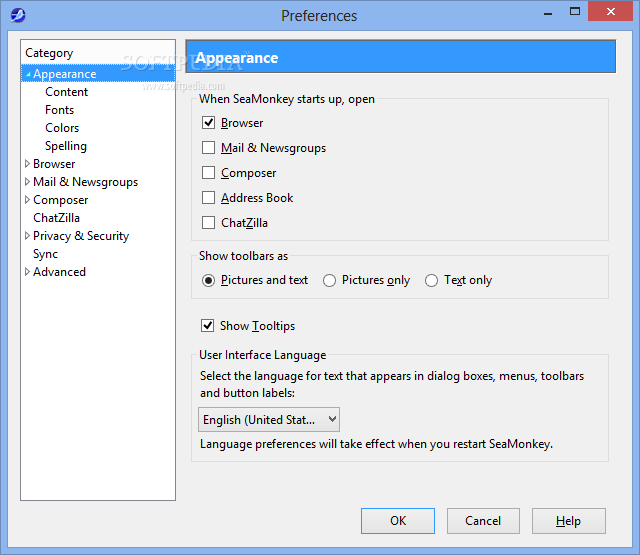The image size is (640, 555).
Task: Expand Privacy & Security category arrow
Action: [x=27, y=235]
